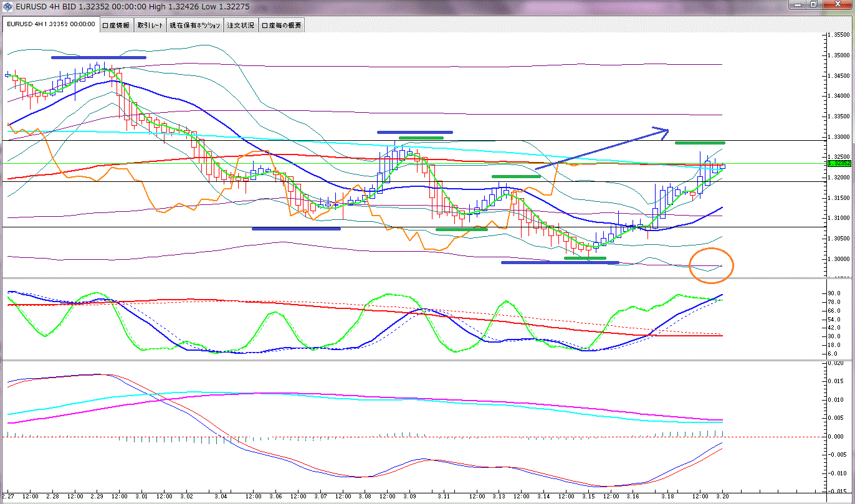Click the 3.01 date label
The height and width of the screenshot is (504, 855).
(x=141, y=497)
